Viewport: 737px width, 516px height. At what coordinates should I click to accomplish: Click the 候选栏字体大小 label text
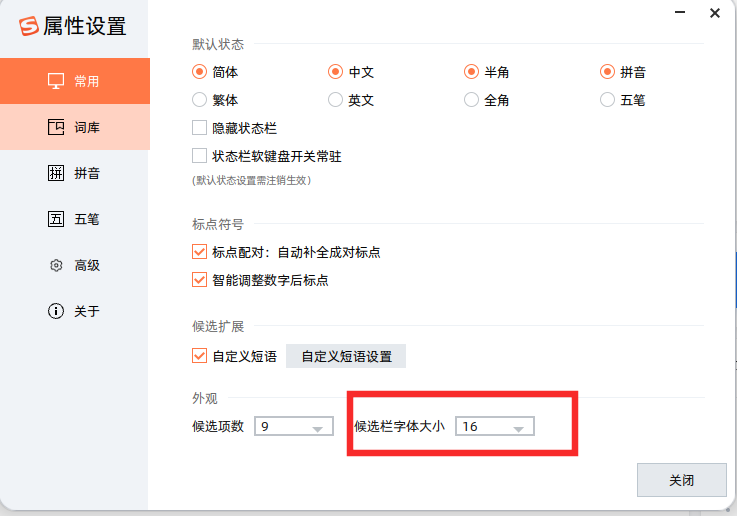tap(399, 426)
